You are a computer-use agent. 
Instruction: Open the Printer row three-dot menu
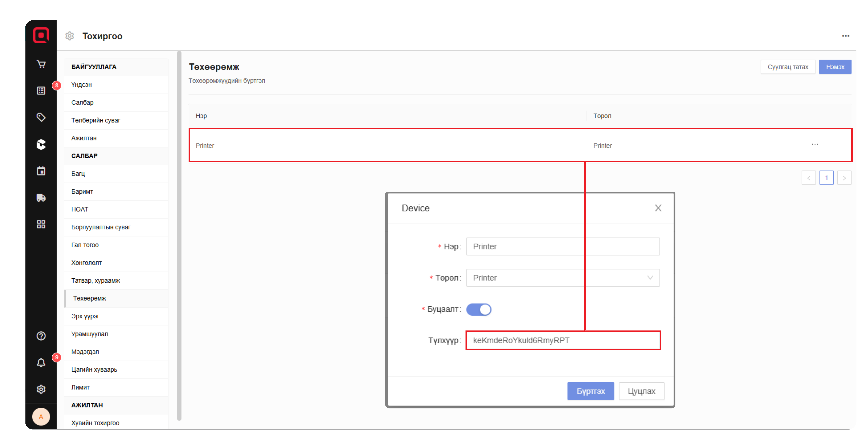click(x=815, y=145)
